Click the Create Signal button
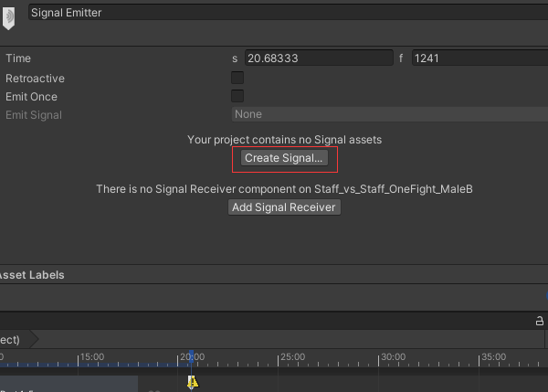The image size is (548, 392). coord(284,158)
